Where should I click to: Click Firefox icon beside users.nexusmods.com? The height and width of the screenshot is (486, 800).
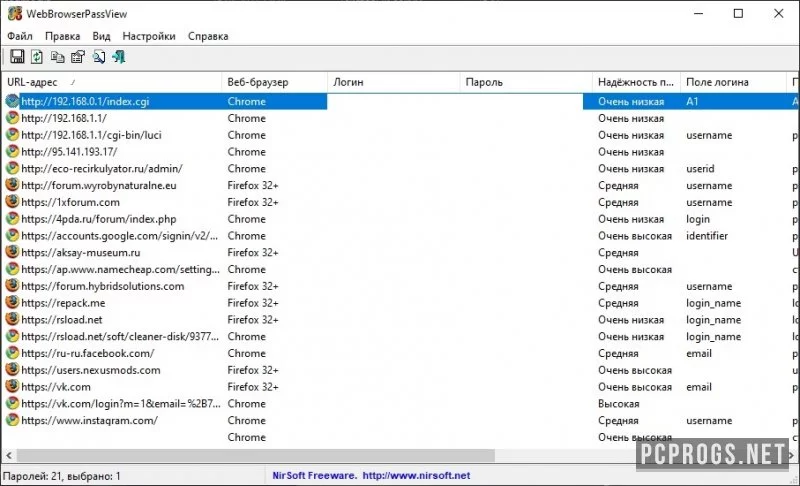(x=12, y=370)
